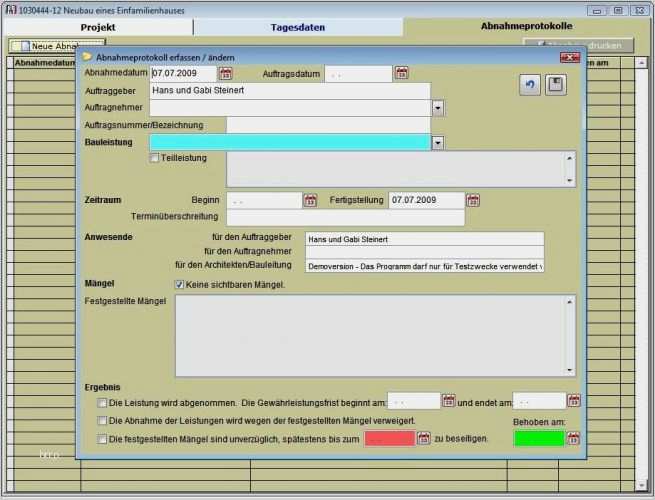Click the Neue Abnahme button
The width and height of the screenshot is (655, 500).
click(43, 46)
